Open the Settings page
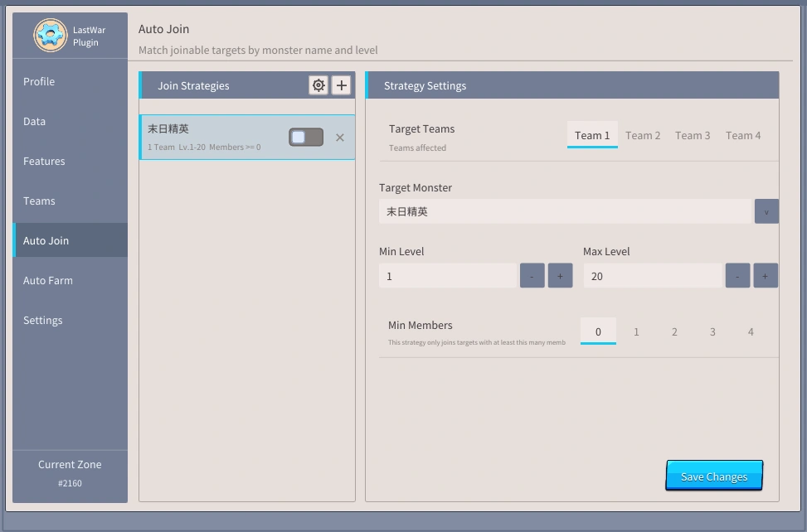Image resolution: width=807 pixels, height=532 pixels. click(x=70, y=320)
